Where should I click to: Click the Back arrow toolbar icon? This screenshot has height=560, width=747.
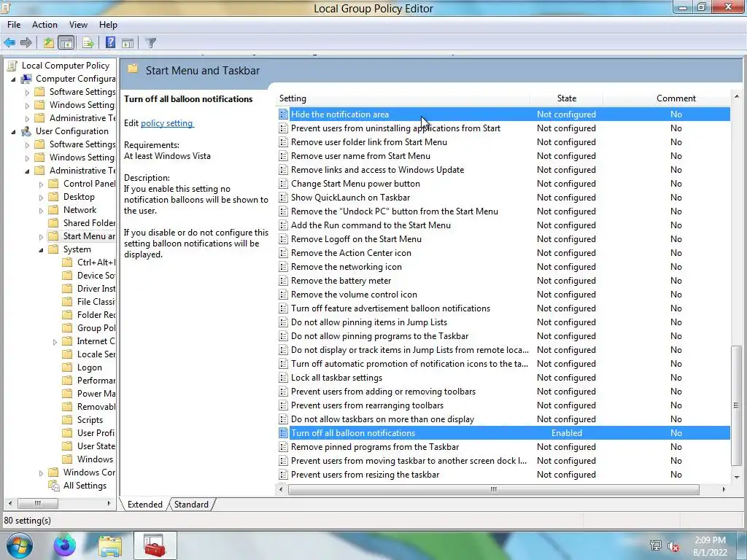(x=9, y=43)
